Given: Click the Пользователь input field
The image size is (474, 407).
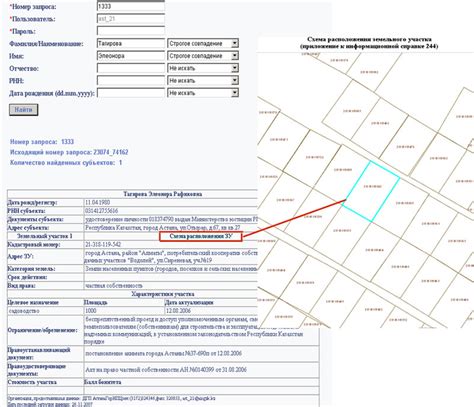Looking at the screenshot, I should pos(131,19).
